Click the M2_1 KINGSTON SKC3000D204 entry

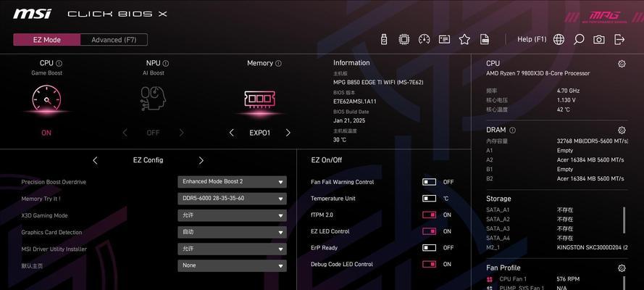pyautogui.click(x=557, y=247)
